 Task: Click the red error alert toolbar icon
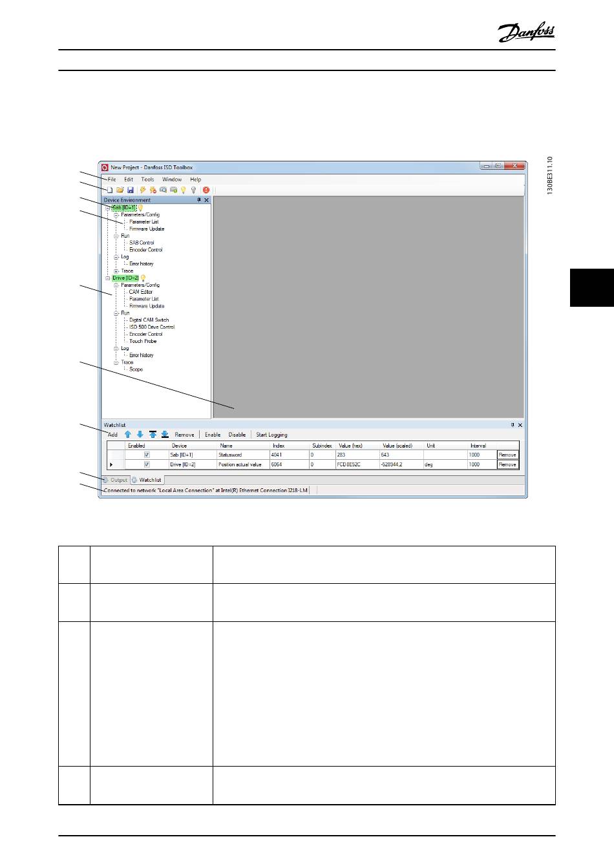point(206,190)
